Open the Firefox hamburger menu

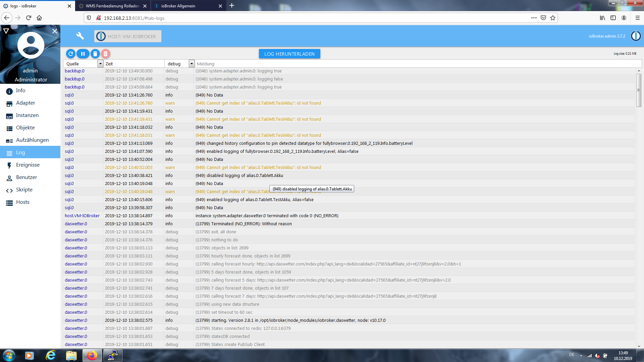coord(637,18)
